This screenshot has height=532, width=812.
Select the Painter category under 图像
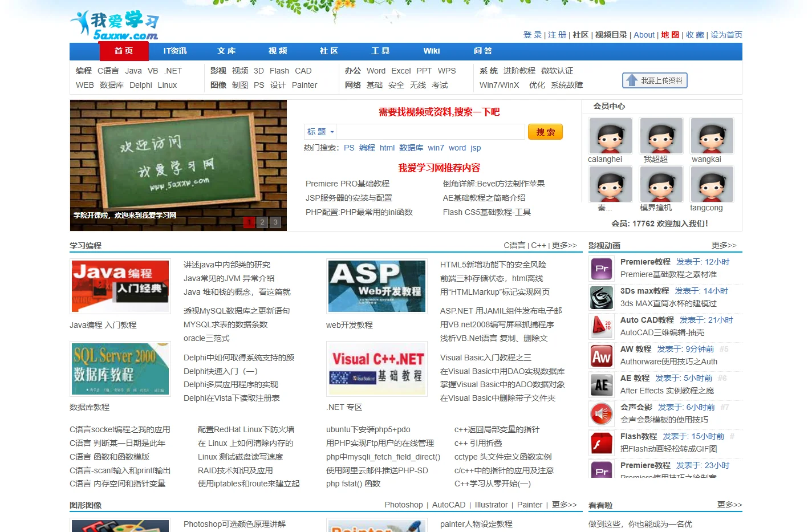(304, 85)
